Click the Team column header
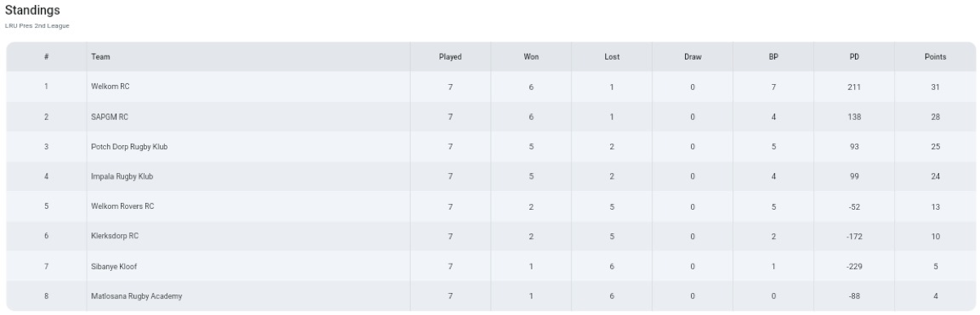Image resolution: width=980 pixels, height=315 pixels. (100, 57)
